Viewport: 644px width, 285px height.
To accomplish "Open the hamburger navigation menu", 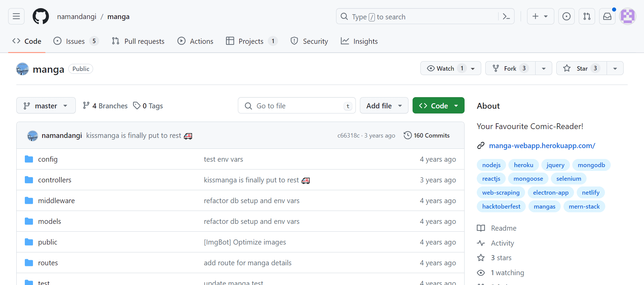I will coord(16,16).
